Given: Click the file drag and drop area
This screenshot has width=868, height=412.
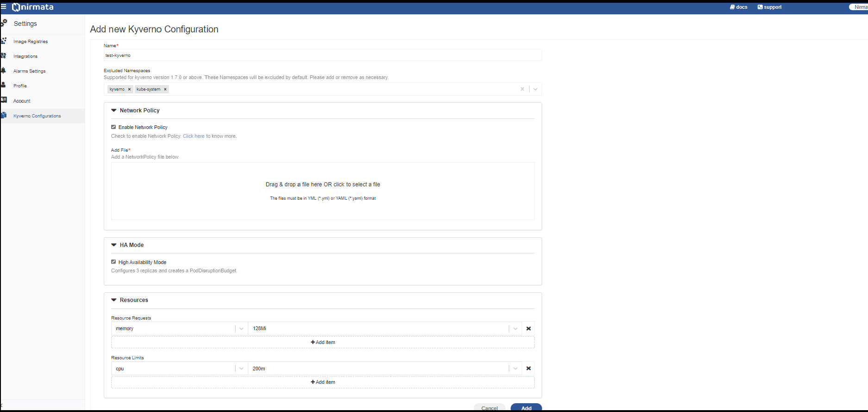Looking at the screenshot, I should [x=323, y=191].
